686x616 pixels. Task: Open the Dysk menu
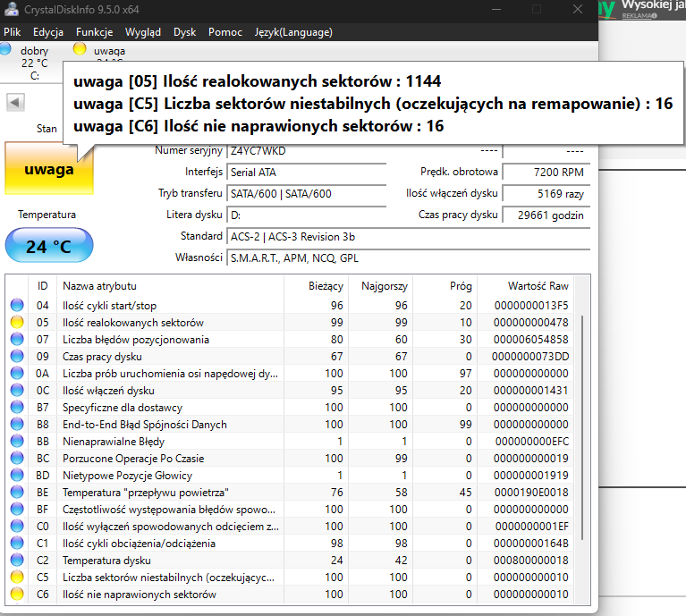(x=184, y=32)
